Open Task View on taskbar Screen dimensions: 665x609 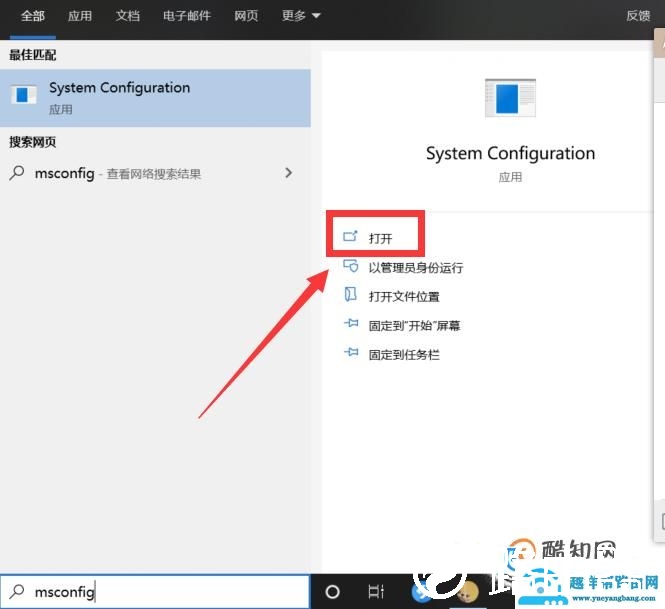(x=376, y=592)
